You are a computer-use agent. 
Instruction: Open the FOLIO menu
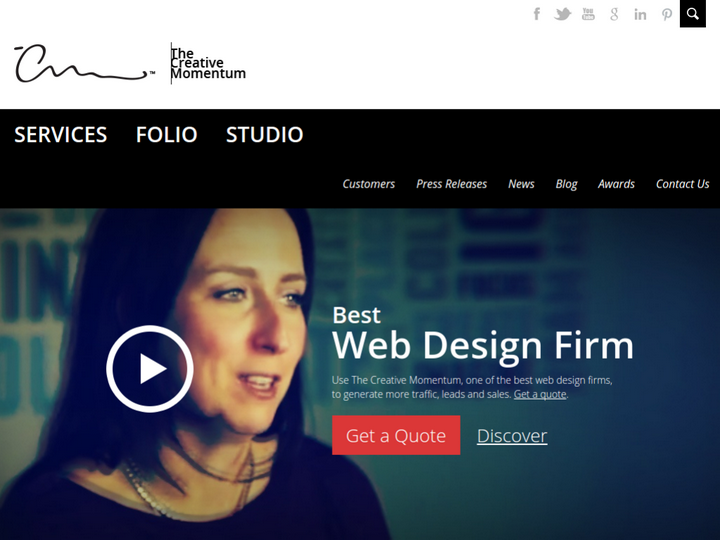[166, 135]
